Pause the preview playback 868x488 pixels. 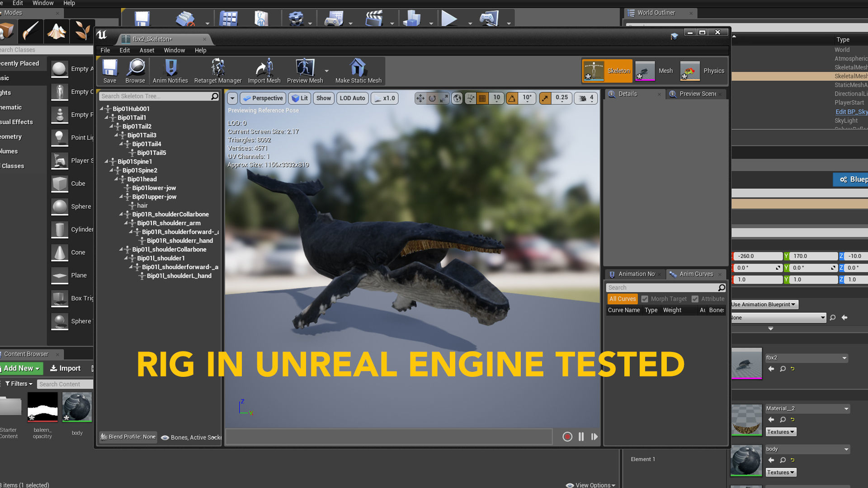pos(581,437)
